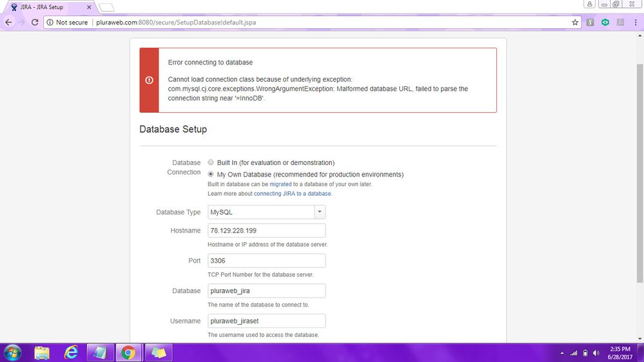Image resolution: width=644 pixels, height=362 pixels.
Task: Click the network signal tray icon
Action: [x=574, y=353]
